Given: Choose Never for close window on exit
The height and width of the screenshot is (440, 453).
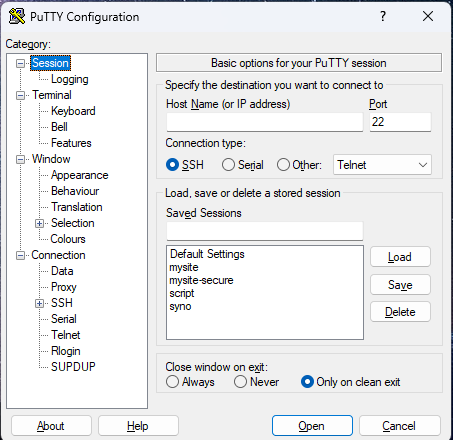Looking at the screenshot, I should click(240, 382).
